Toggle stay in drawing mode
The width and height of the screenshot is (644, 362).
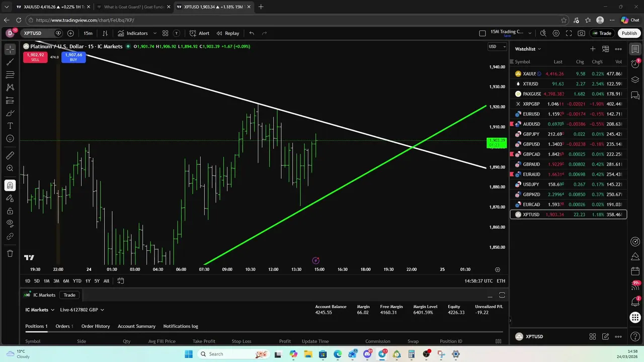[10, 198]
